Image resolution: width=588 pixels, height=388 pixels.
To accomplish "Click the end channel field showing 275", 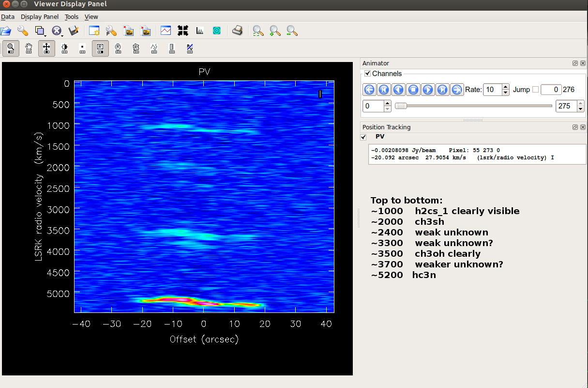I will coord(566,106).
